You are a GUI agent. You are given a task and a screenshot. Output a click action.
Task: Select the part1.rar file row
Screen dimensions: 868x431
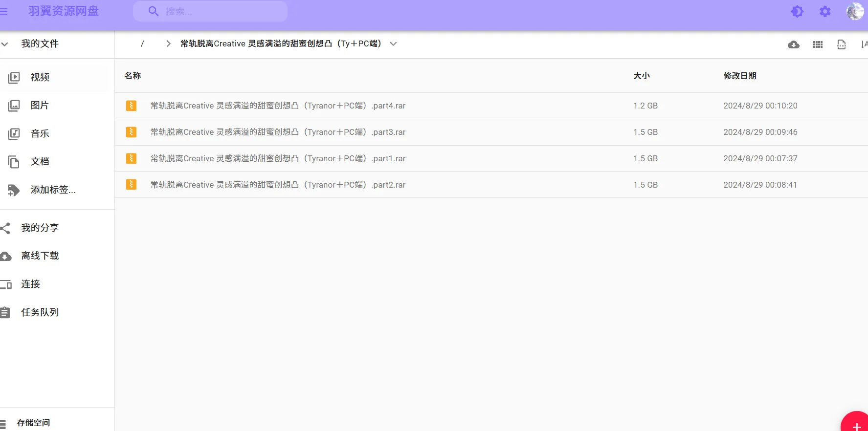[278, 159]
